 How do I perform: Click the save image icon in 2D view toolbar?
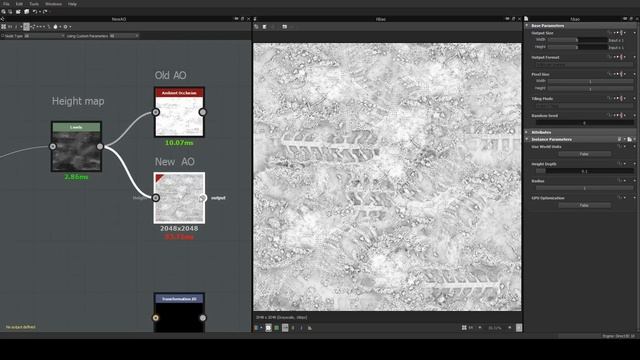click(x=264, y=27)
